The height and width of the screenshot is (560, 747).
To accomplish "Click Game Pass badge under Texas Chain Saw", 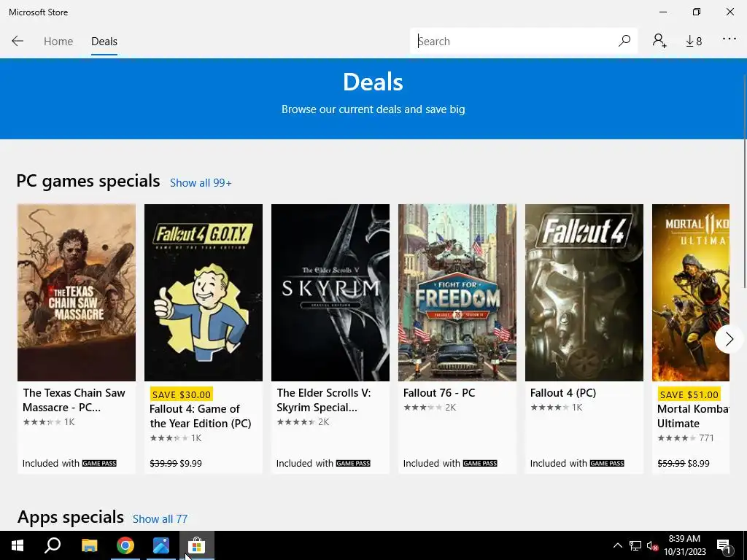I will pos(99,463).
